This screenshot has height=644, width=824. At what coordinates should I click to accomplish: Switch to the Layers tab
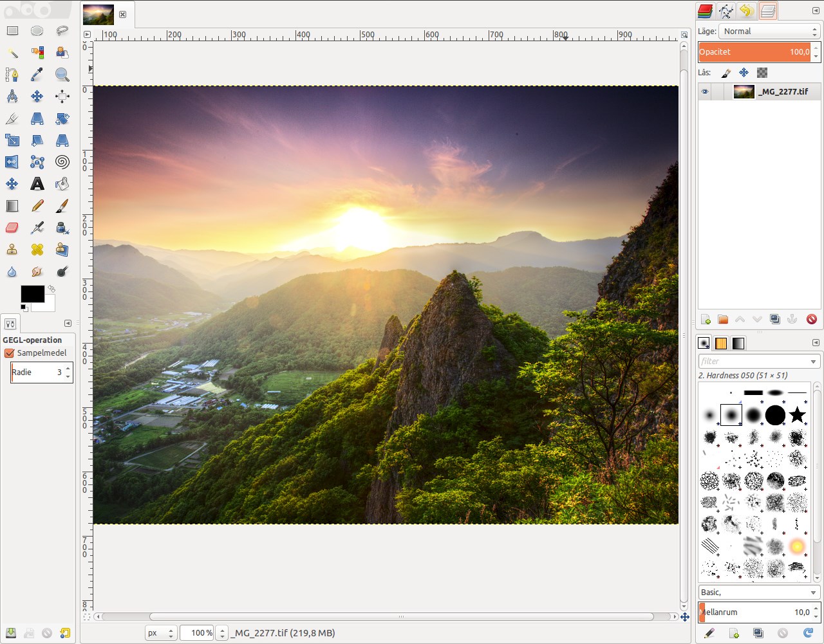pos(768,11)
